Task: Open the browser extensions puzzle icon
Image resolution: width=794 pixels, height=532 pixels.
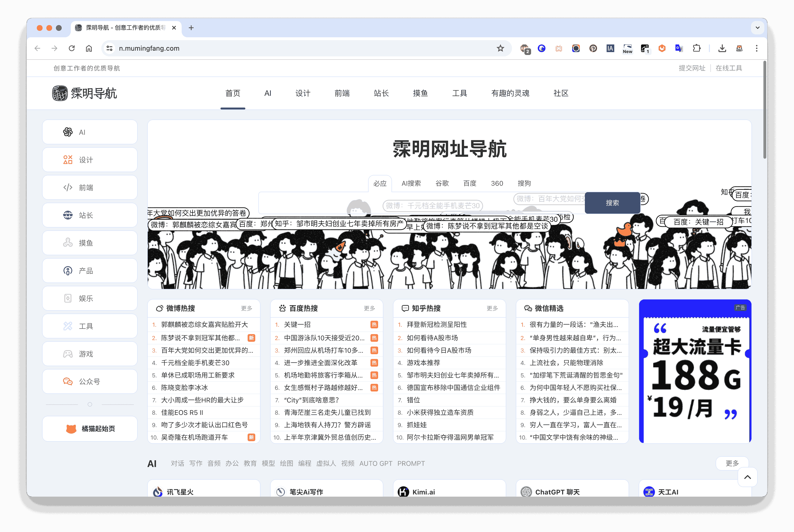Action: [x=697, y=48]
